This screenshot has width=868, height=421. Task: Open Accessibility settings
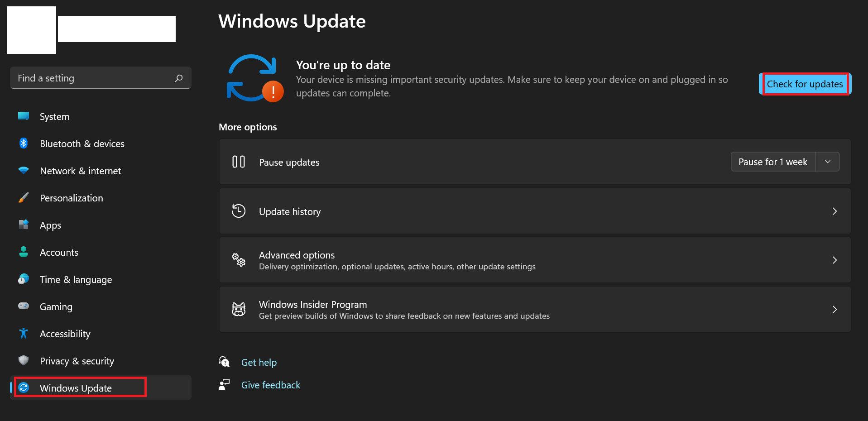pos(101,334)
